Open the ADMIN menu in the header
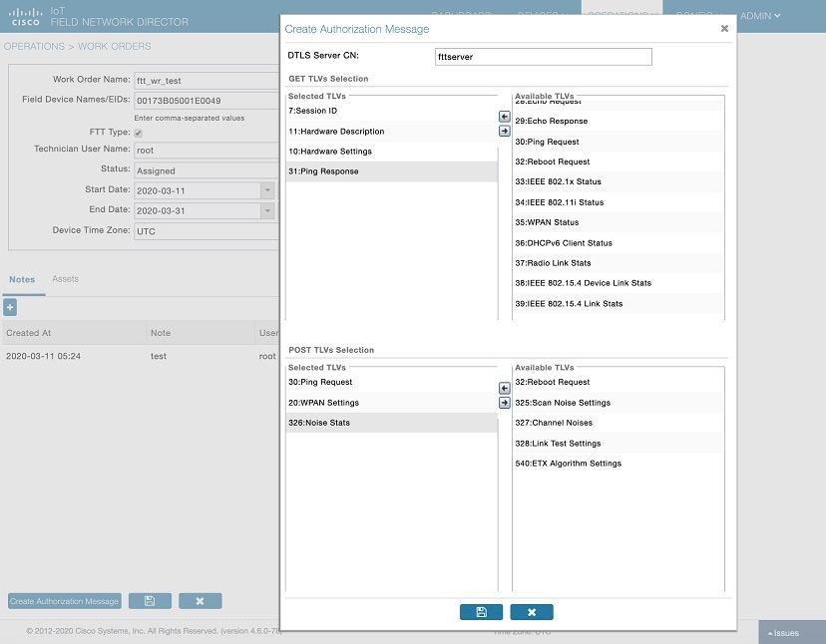Image resolution: width=826 pixels, height=644 pixels. (x=757, y=15)
